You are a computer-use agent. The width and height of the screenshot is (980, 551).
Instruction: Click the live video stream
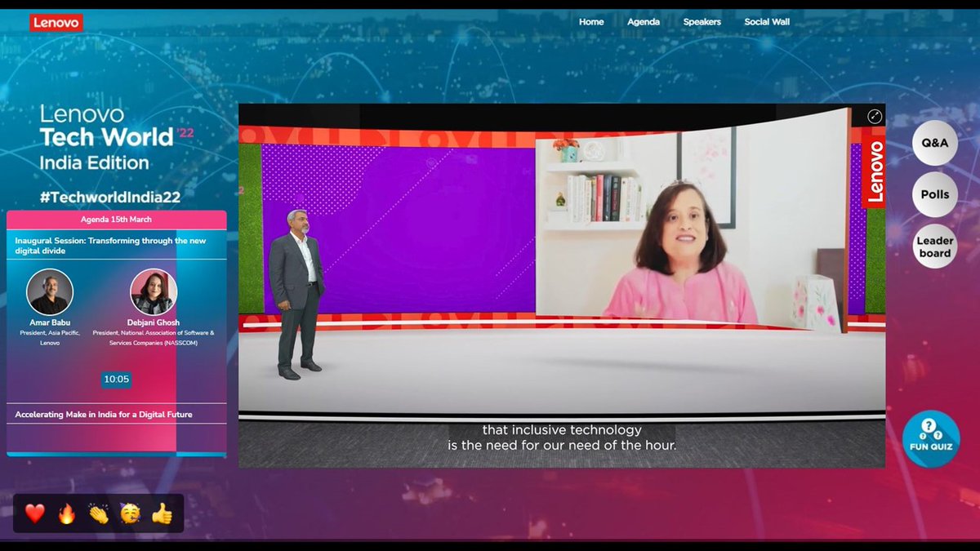pos(562,286)
